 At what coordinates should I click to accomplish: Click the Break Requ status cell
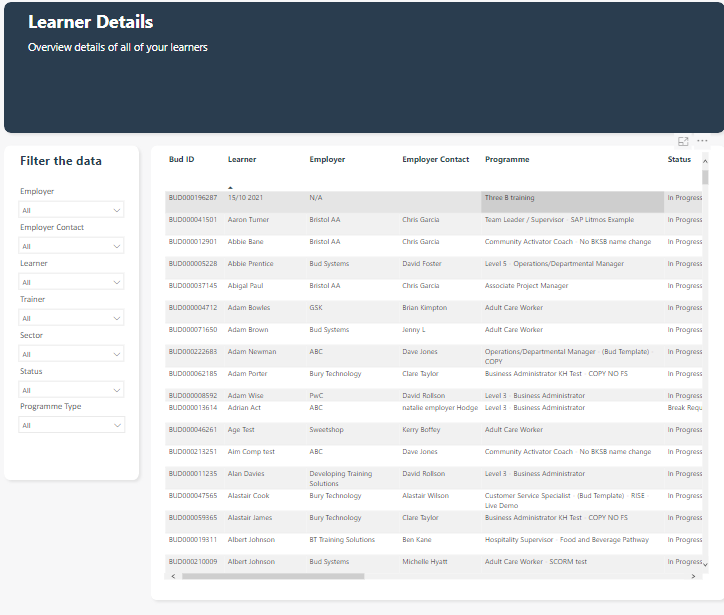pos(685,408)
